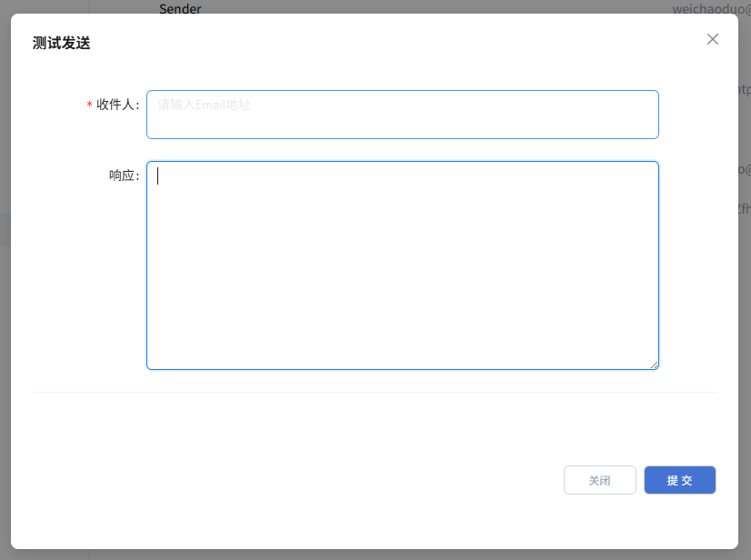Focus the 收件人 email address field
751x560 pixels.
tap(402, 115)
